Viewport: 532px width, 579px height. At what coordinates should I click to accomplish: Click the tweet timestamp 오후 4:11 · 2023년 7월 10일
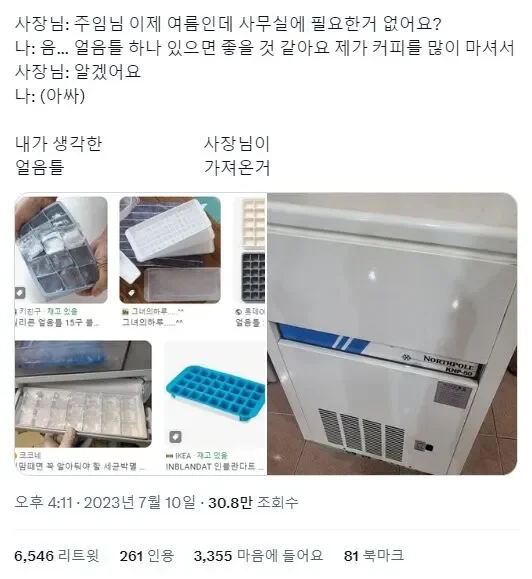(x=105, y=503)
